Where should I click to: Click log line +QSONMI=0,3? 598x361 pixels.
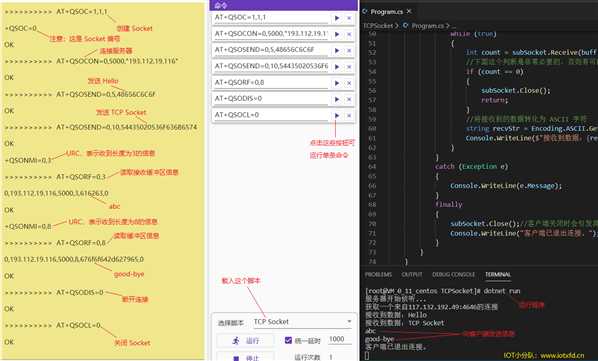pos(27,160)
